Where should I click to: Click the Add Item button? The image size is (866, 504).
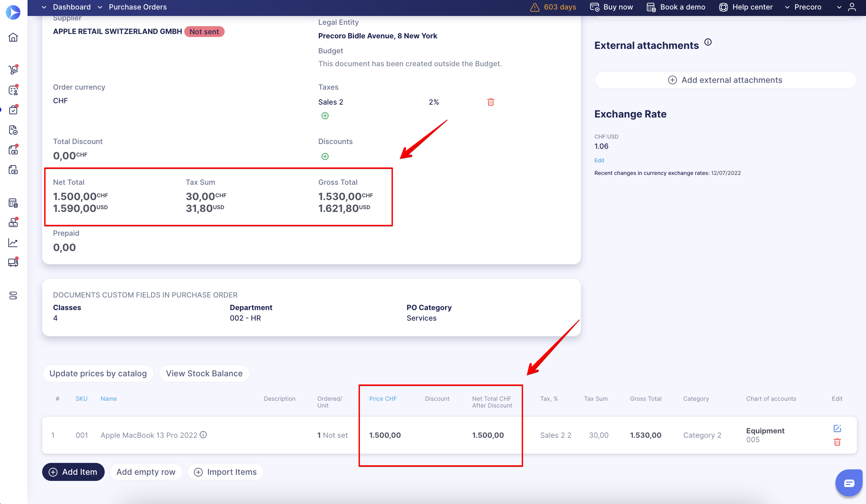pos(73,472)
